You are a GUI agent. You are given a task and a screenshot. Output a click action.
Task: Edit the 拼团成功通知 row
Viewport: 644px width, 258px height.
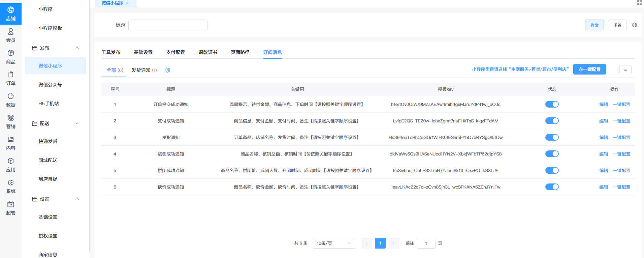click(604, 171)
